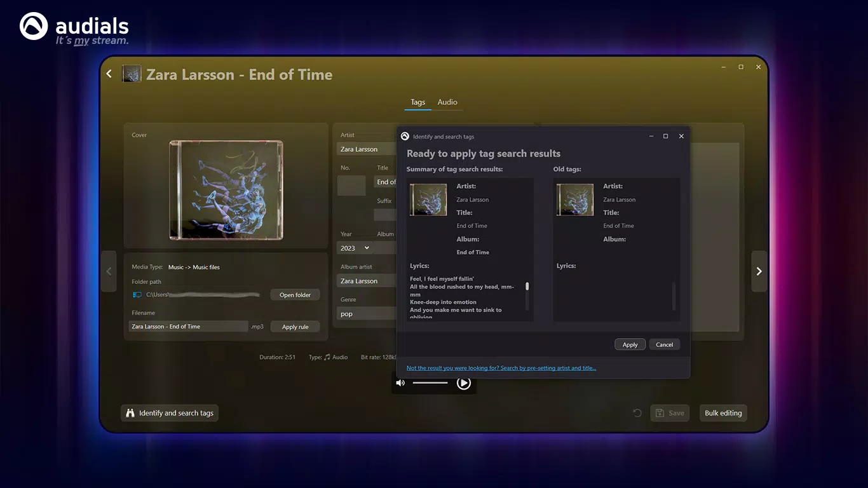The image size is (868, 488).
Task: Click the cover thumbnail in tag search results
Action: (428, 200)
